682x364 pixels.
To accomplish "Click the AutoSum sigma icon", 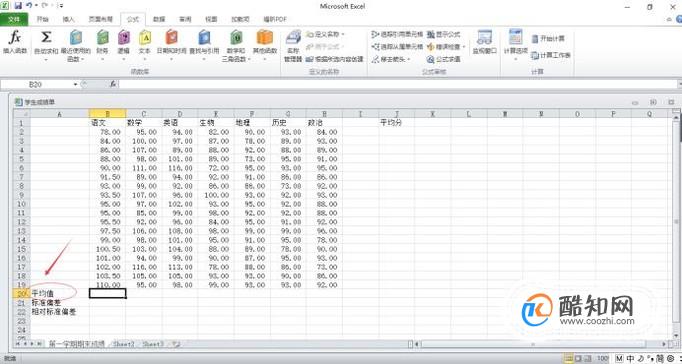I will (x=46, y=43).
